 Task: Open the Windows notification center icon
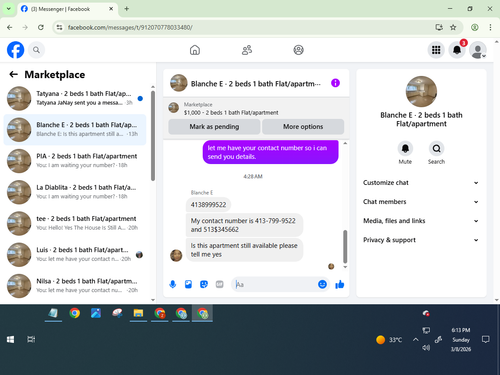tap(486, 339)
